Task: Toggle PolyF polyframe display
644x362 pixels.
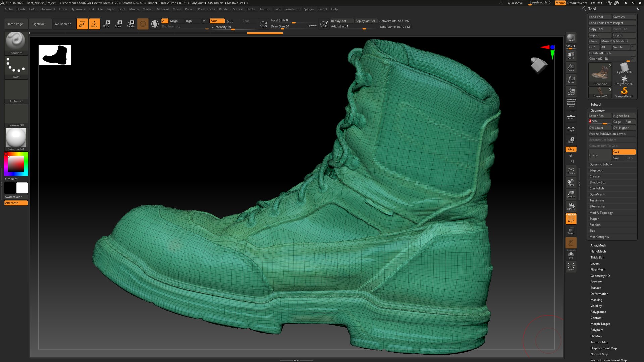Action: (571, 219)
